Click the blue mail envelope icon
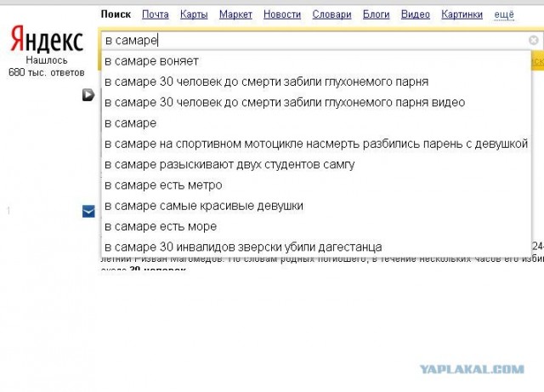The height and width of the screenshot is (392, 544). tap(88, 211)
